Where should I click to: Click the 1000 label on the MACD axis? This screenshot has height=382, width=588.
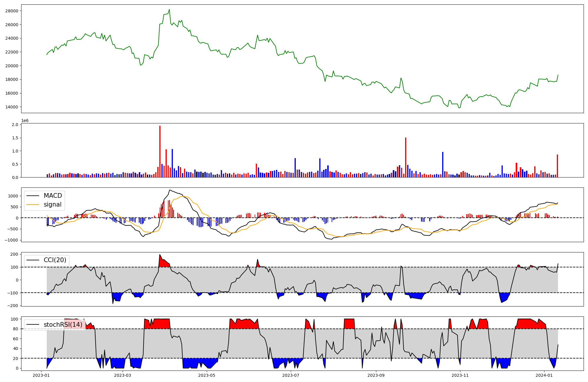[13, 196]
